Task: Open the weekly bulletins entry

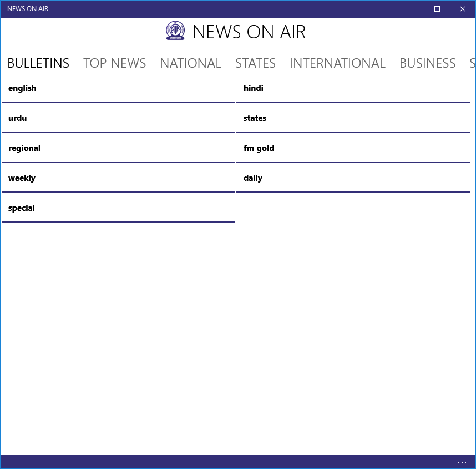Action: (x=118, y=179)
